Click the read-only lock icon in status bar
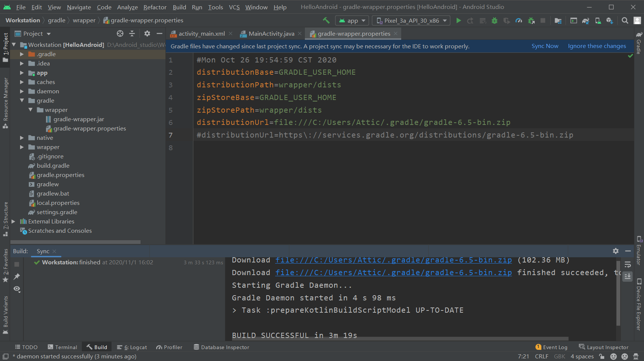Viewport: 644px width, 361px height. (x=602, y=356)
